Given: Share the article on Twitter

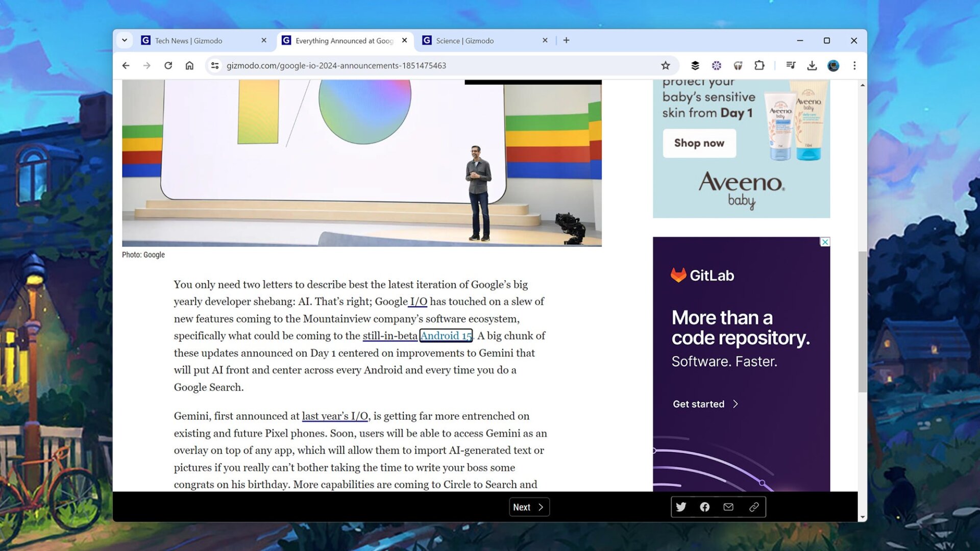Looking at the screenshot, I should 681,507.
